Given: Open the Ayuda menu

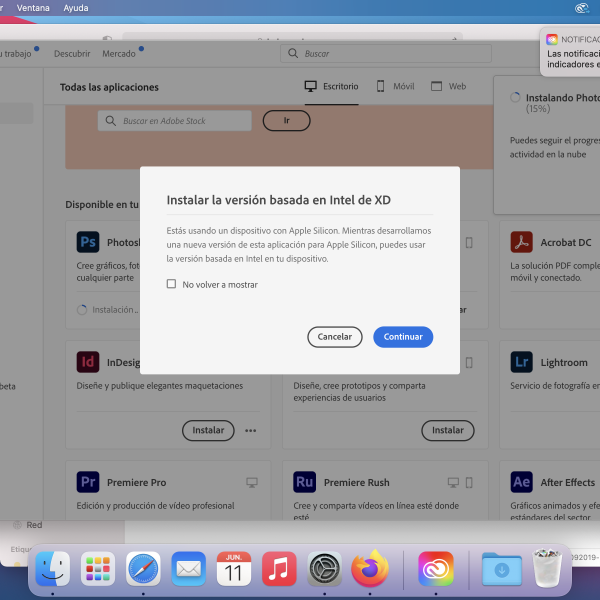Looking at the screenshot, I should coord(76,8).
